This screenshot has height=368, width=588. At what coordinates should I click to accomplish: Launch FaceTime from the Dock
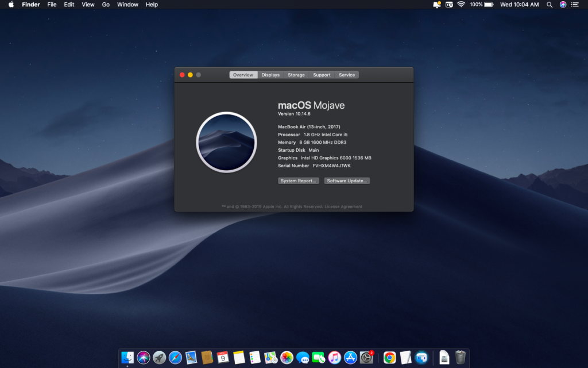[x=318, y=358]
